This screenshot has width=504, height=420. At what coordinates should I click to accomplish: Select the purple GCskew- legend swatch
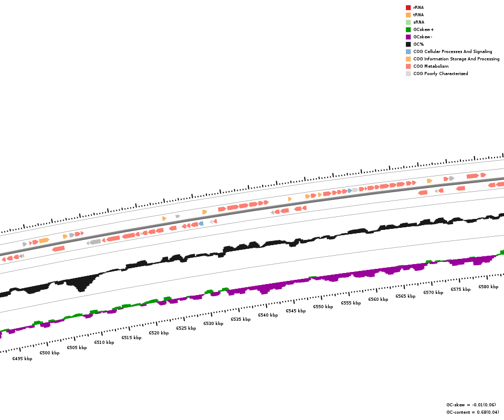point(408,37)
